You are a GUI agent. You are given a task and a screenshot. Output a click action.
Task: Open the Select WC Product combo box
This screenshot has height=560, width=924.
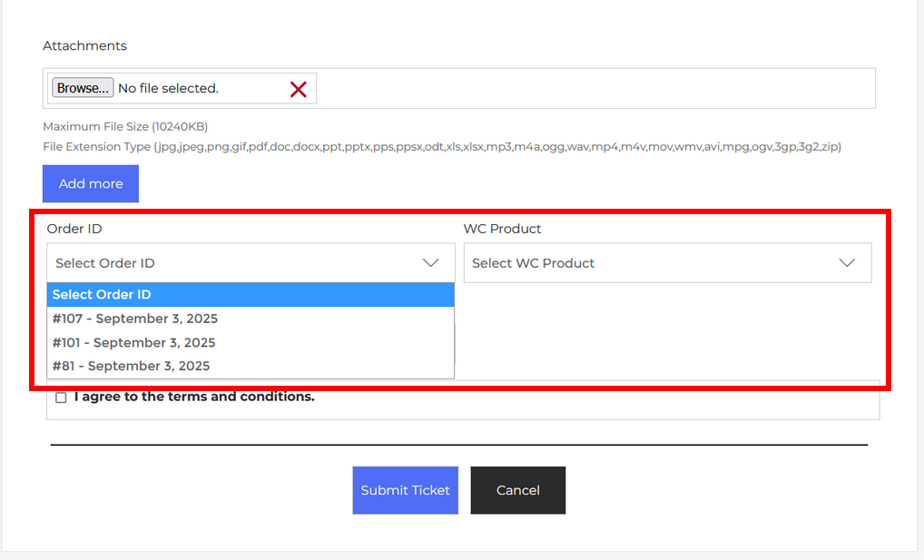(654, 263)
